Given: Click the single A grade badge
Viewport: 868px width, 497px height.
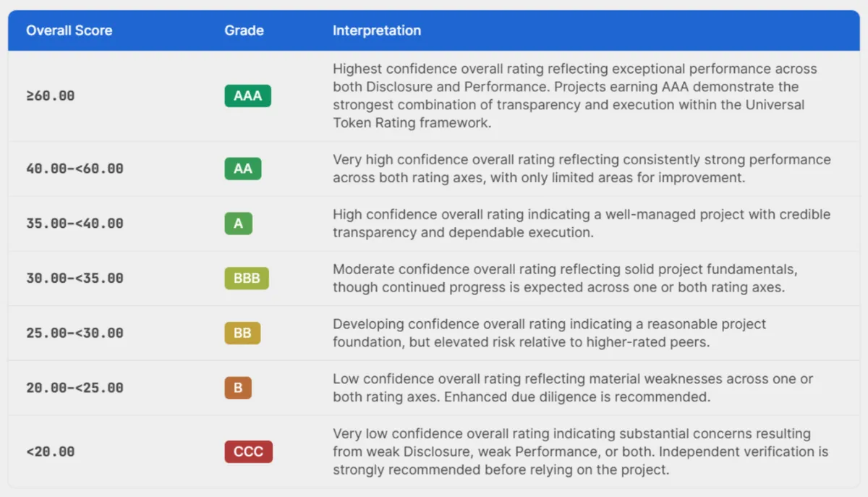Looking at the screenshot, I should [x=238, y=224].
